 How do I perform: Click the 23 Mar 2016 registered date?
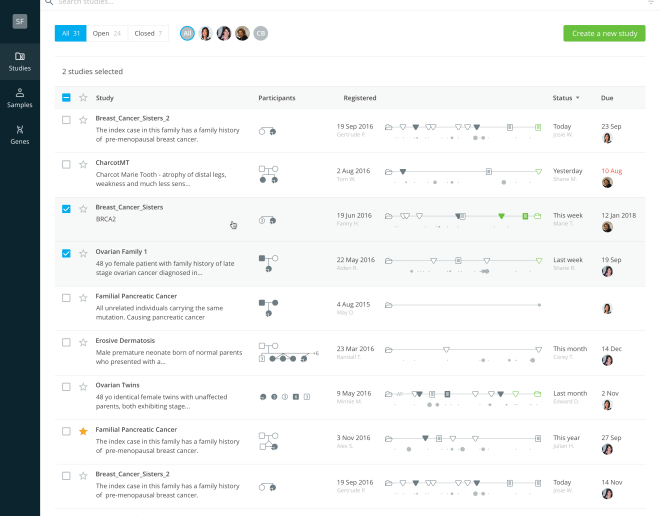coord(355,349)
